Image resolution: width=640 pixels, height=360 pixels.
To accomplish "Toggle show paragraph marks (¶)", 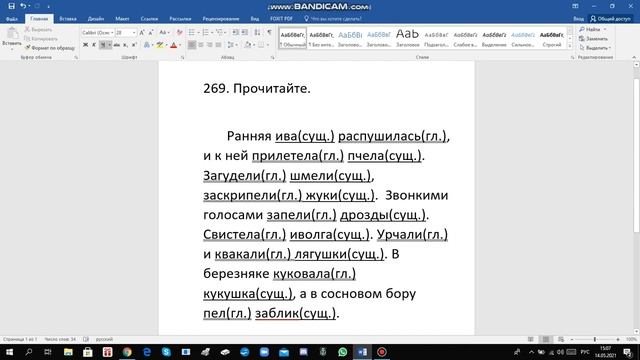I will click(x=269, y=32).
